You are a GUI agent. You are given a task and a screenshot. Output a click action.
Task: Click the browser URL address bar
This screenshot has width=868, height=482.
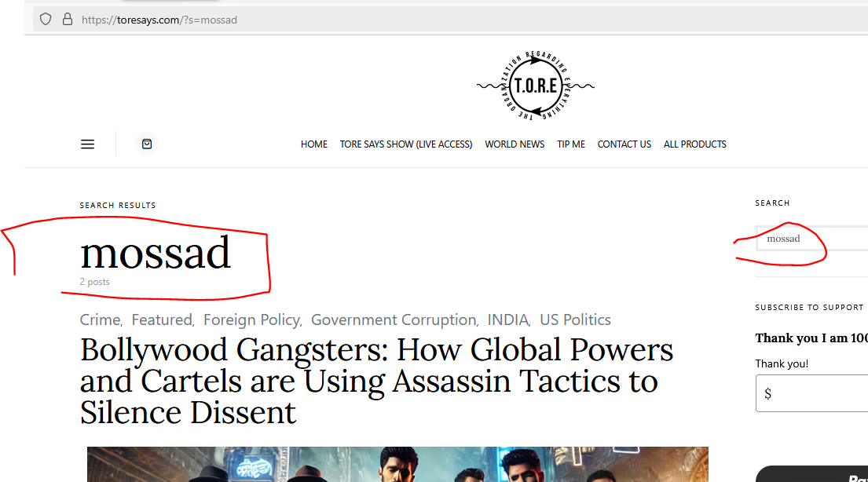click(449, 20)
